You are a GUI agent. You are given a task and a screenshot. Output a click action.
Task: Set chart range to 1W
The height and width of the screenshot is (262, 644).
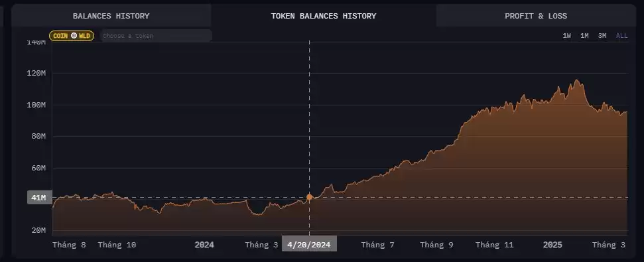click(x=567, y=36)
